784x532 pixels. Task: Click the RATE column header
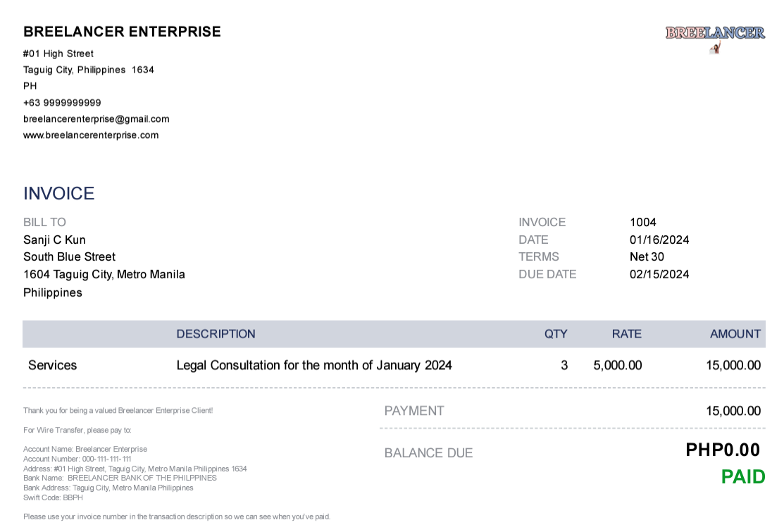click(626, 334)
